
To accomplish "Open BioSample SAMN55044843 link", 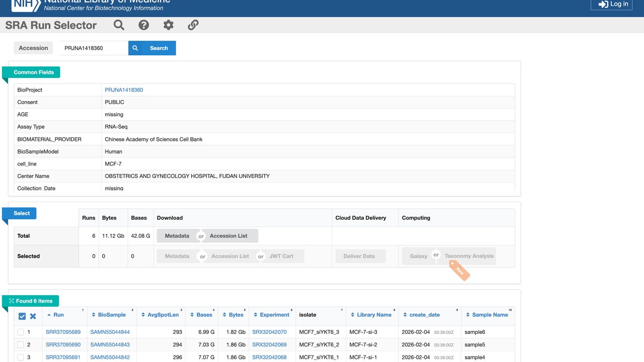I will click(110, 345).
